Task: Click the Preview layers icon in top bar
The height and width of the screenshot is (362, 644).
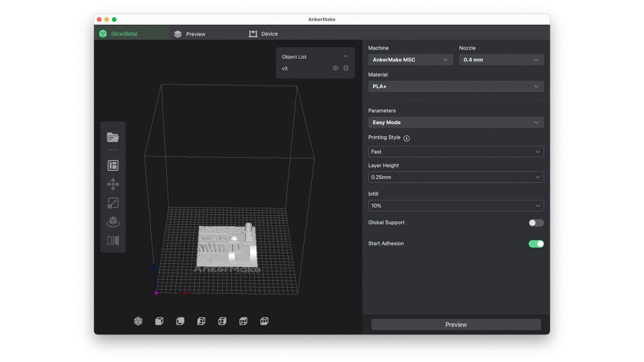Action: point(178,34)
